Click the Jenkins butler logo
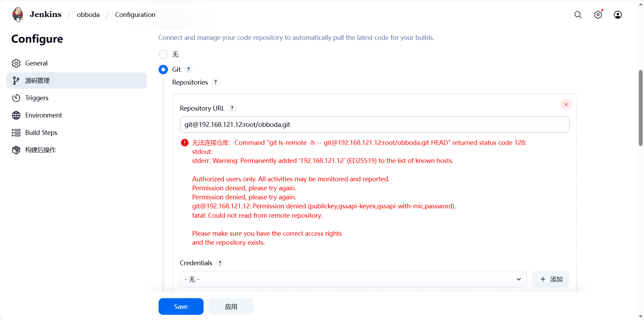 tap(18, 15)
